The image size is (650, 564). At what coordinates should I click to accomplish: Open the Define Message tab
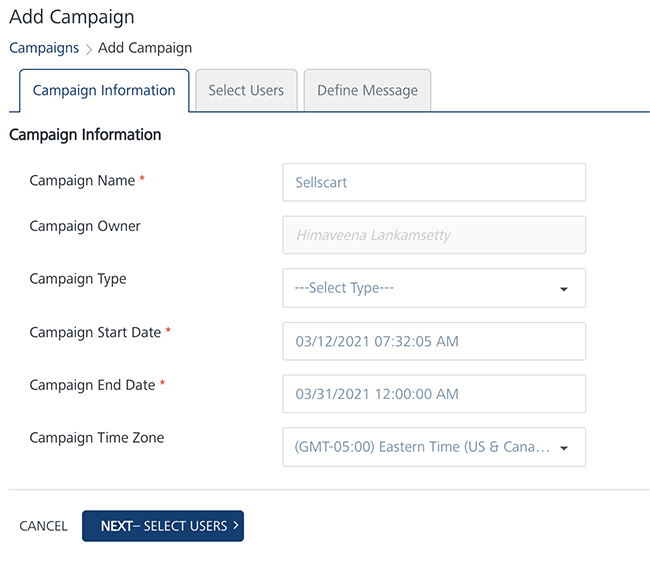[x=367, y=90]
